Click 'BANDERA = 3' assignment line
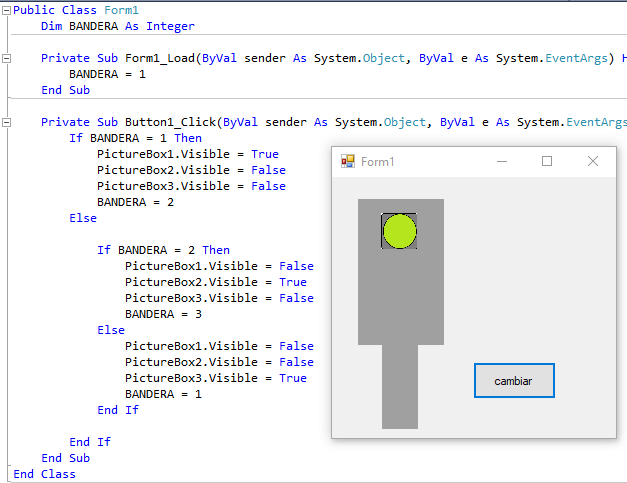Image resolution: width=627 pixels, height=483 pixels. 164,314
